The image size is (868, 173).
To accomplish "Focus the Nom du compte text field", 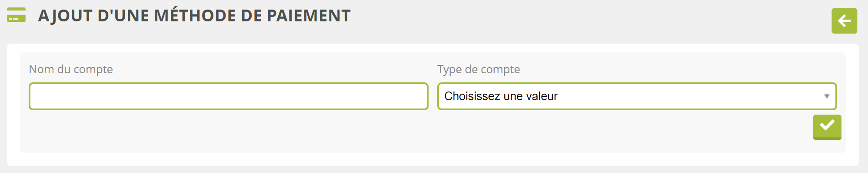I will tap(229, 96).
